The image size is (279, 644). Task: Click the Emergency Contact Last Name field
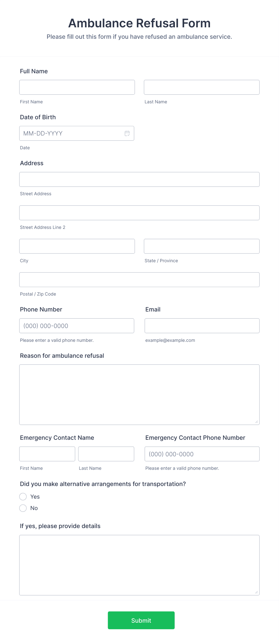click(106, 454)
